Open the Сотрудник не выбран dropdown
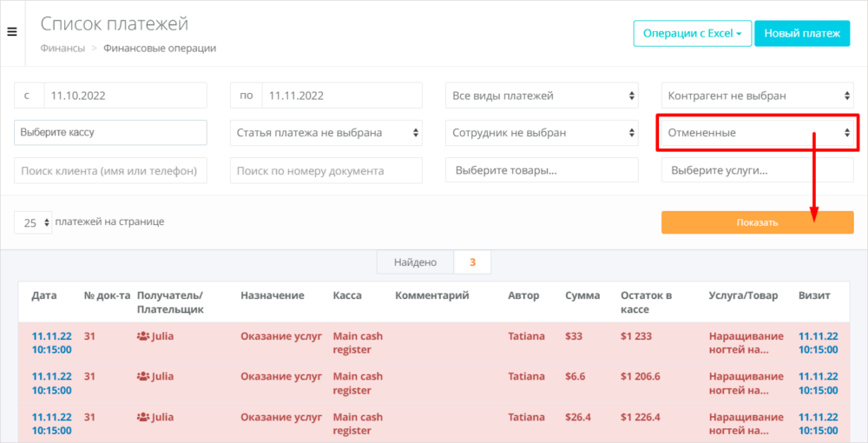This screenshot has height=443, width=868. [542, 133]
